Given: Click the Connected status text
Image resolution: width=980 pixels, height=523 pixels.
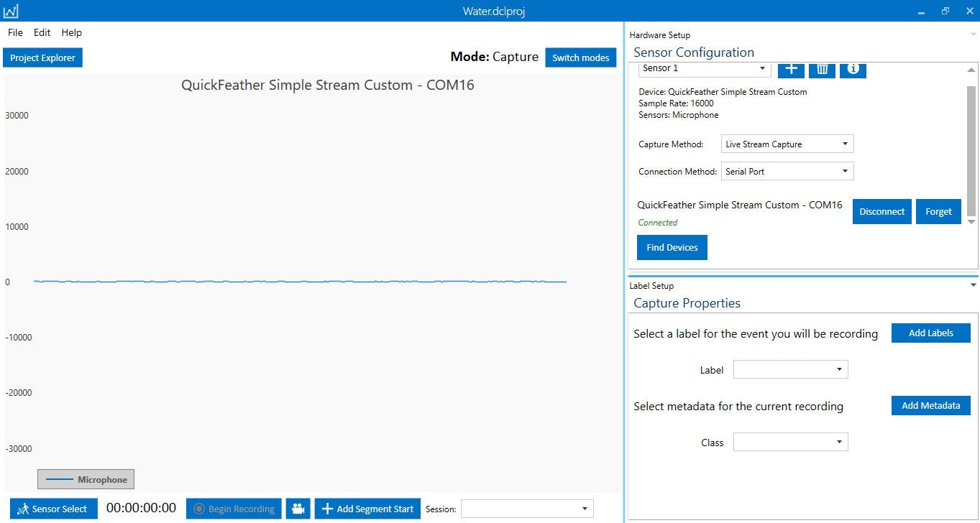Looking at the screenshot, I should [658, 223].
